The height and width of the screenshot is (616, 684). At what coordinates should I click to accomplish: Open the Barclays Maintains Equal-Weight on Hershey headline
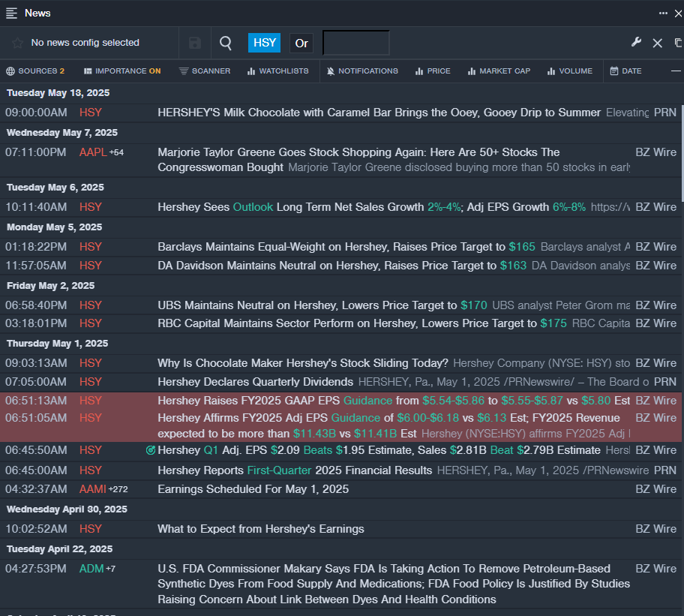click(x=346, y=247)
